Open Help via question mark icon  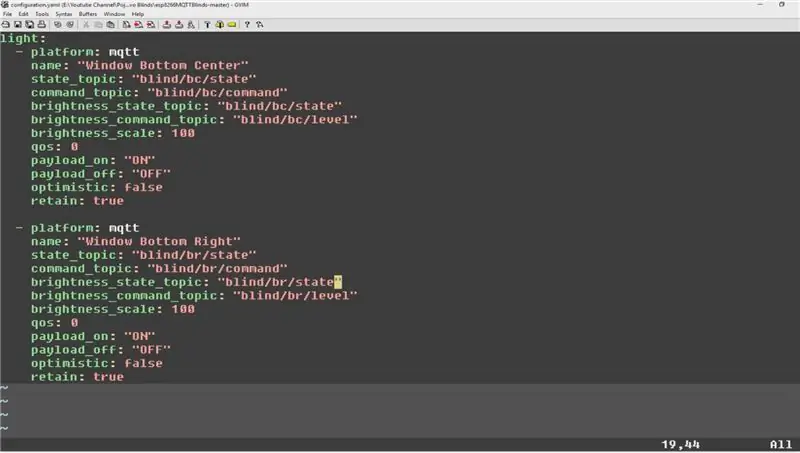point(247,24)
